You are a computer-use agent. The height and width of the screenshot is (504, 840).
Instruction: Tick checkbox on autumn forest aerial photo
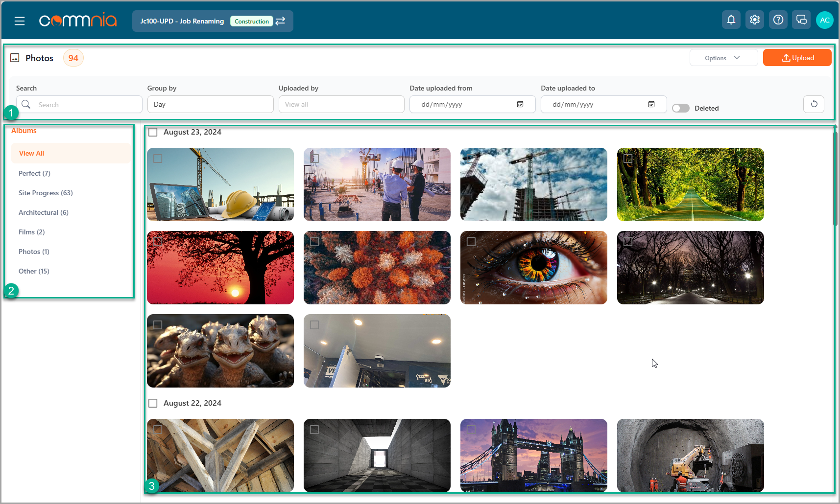click(x=314, y=242)
